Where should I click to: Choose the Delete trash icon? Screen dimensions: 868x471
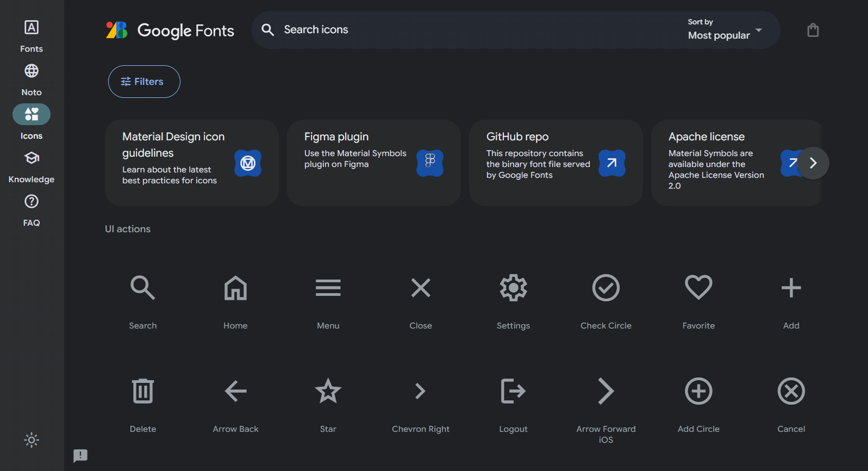143,391
